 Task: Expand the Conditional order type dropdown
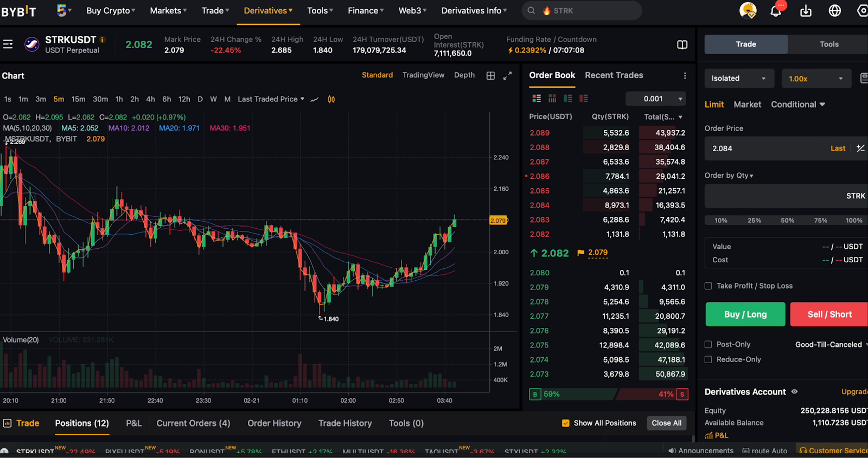tap(798, 105)
